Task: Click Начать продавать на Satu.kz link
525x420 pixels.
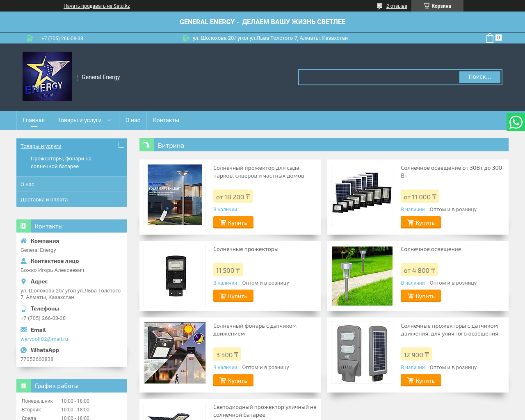Action: click(x=96, y=6)
